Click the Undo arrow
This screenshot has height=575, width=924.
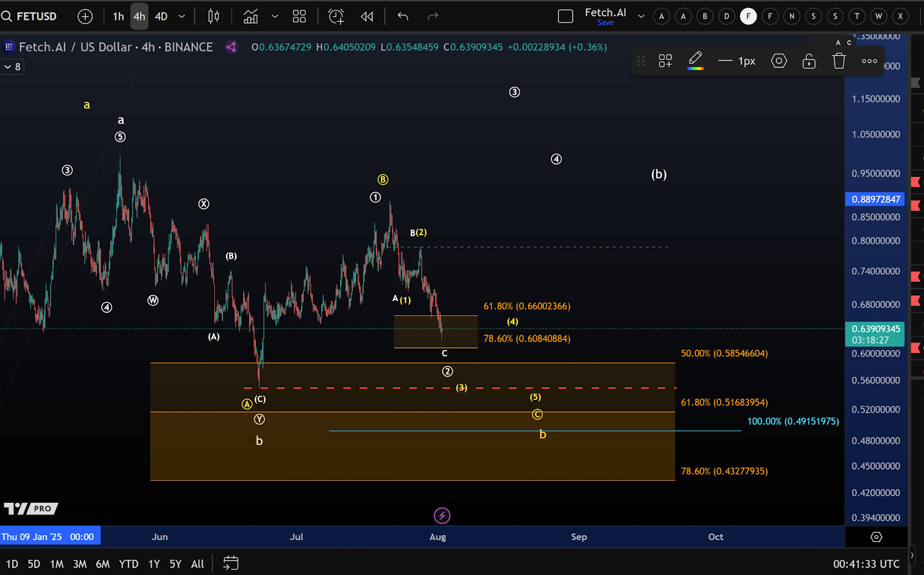click(403, 16)
